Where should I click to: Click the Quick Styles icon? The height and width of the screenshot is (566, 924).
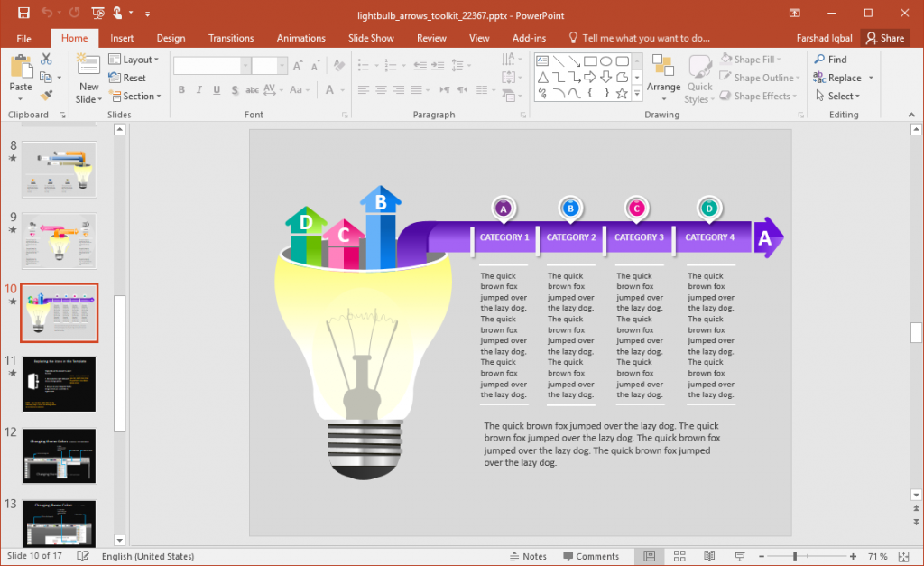click(699, 77)
